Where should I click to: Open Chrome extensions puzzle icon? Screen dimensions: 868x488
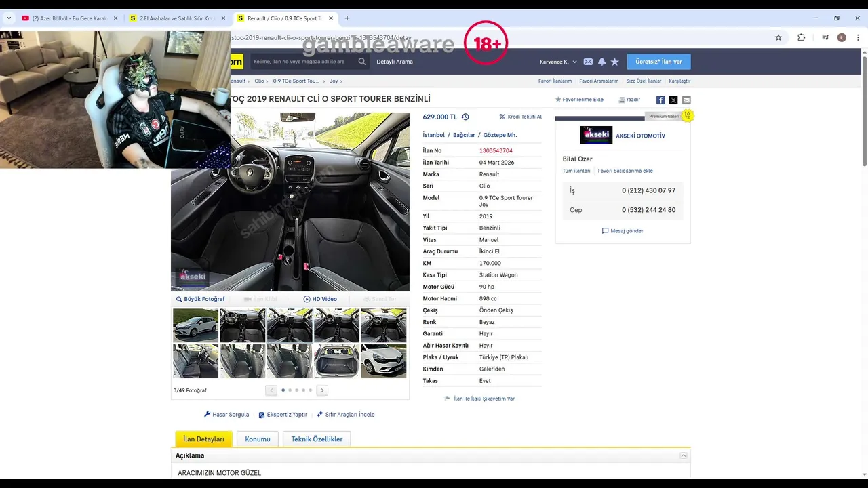[x=801, y=37]
